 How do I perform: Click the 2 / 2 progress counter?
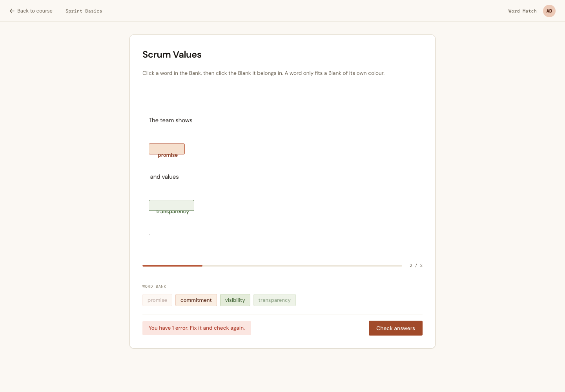point(416,265)
